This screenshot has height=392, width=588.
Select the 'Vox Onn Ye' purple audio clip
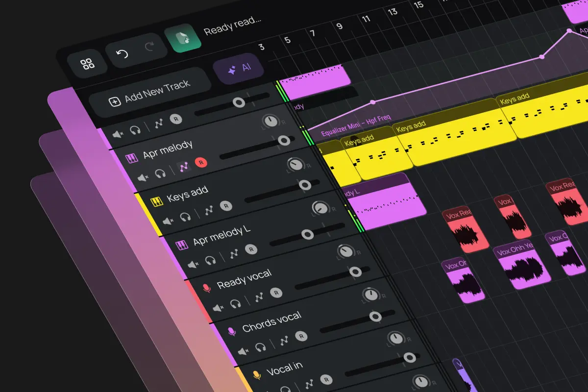pos(523,265)
